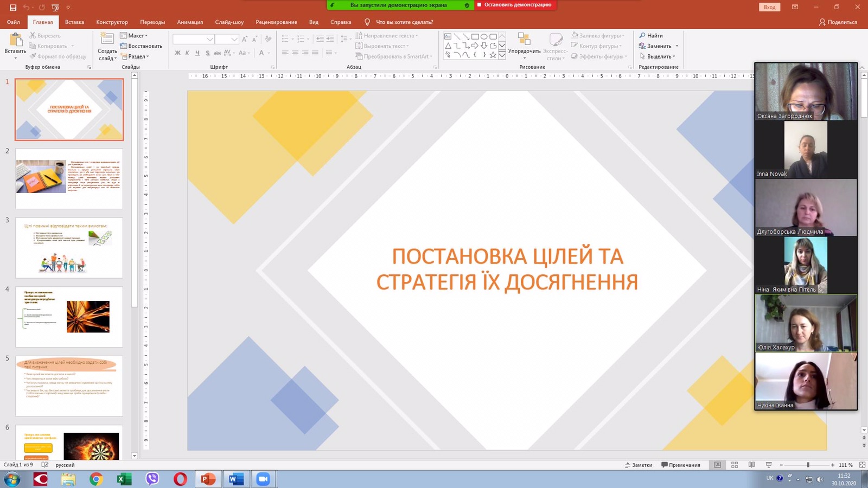This screenshot has height=488, width=868.
Task: Click the Save icon in the title bar
Action: [13, 8]
